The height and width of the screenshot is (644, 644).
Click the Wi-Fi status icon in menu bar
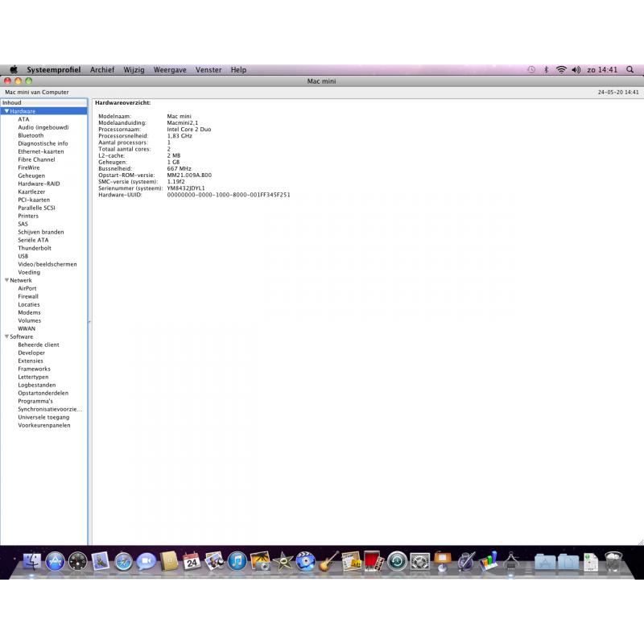(x=561, y=70)
